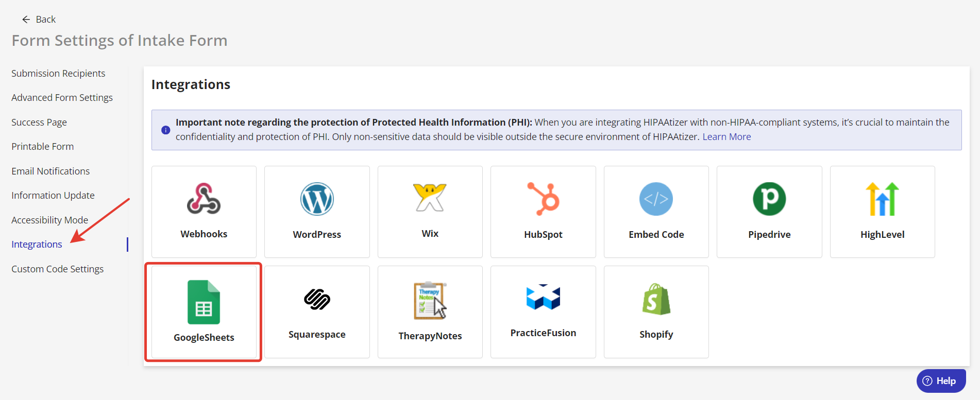Go to Custom Code Settings
Viewport: 980px width, 400px height.
pyautogui.click(x=57, y=268)
